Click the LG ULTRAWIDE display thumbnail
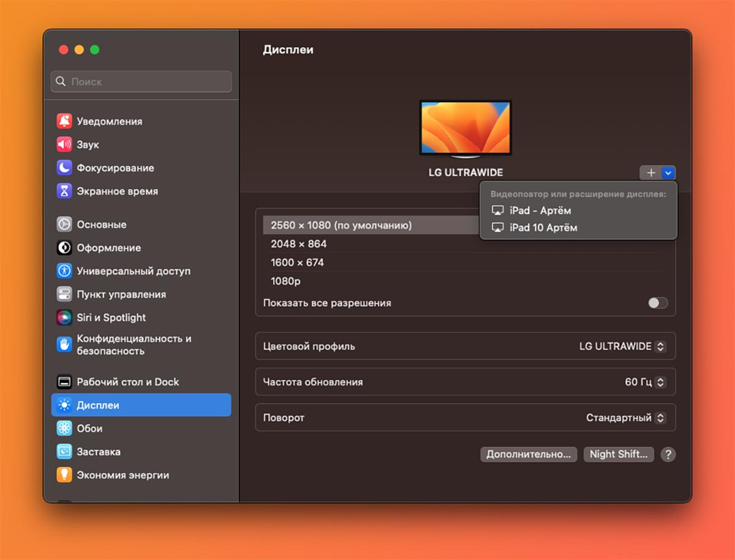Screen dimensions: 735x560 (x=466, y=127)
